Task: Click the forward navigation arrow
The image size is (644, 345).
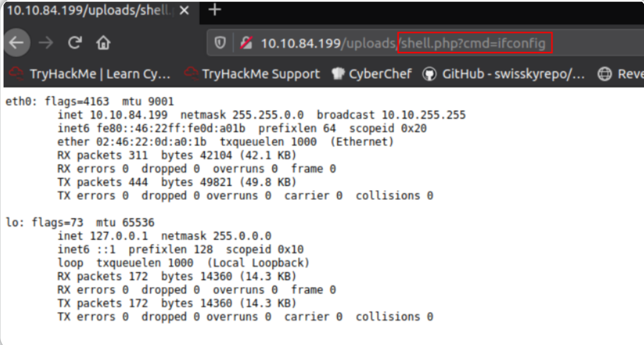Action: click(46, 42)
